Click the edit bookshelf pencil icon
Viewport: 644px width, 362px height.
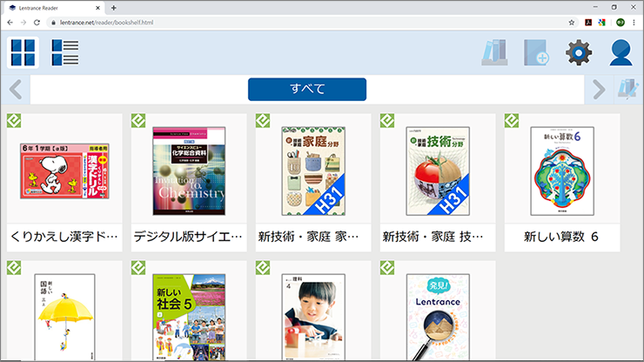click(x=628, y=89)
